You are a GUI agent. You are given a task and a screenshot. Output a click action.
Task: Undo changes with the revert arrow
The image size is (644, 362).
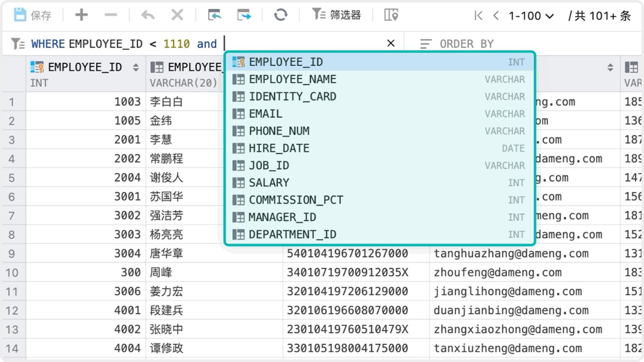pyautogui.click(x=148, y=15)
